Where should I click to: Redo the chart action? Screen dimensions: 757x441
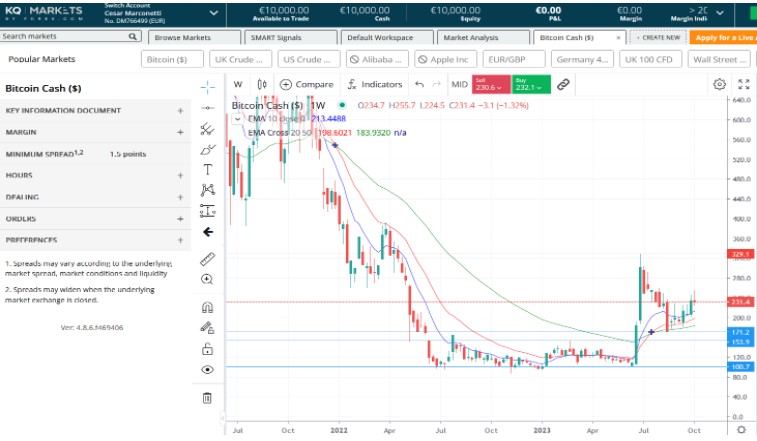tap(437, 85)
